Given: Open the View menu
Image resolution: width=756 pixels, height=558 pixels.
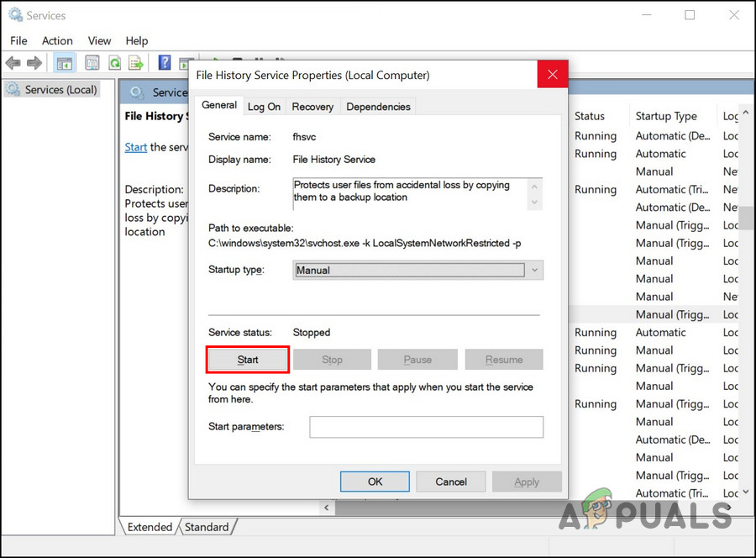Looking at the screenshot, I should point(99,41).
